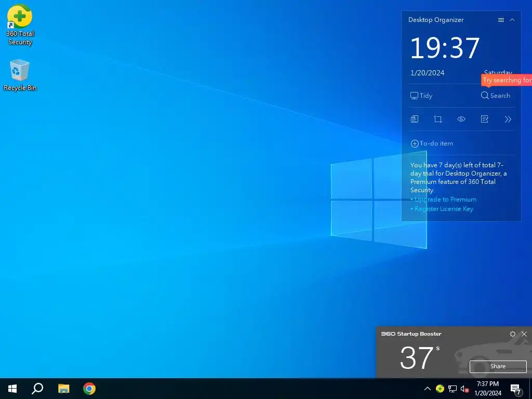Open the Desktop Organizer hamburger menu
The image size is (532, 399).
click(x=501, y=20)
